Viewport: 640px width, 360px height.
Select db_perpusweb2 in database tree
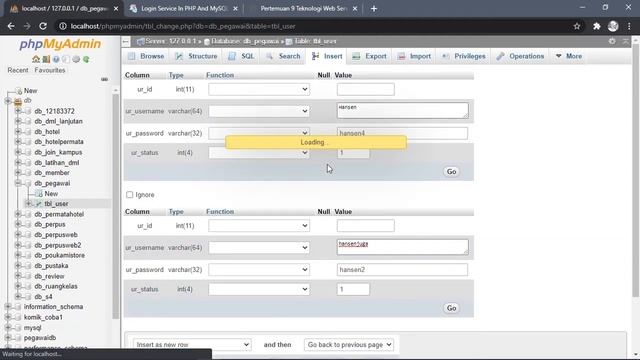pos(58,245)
